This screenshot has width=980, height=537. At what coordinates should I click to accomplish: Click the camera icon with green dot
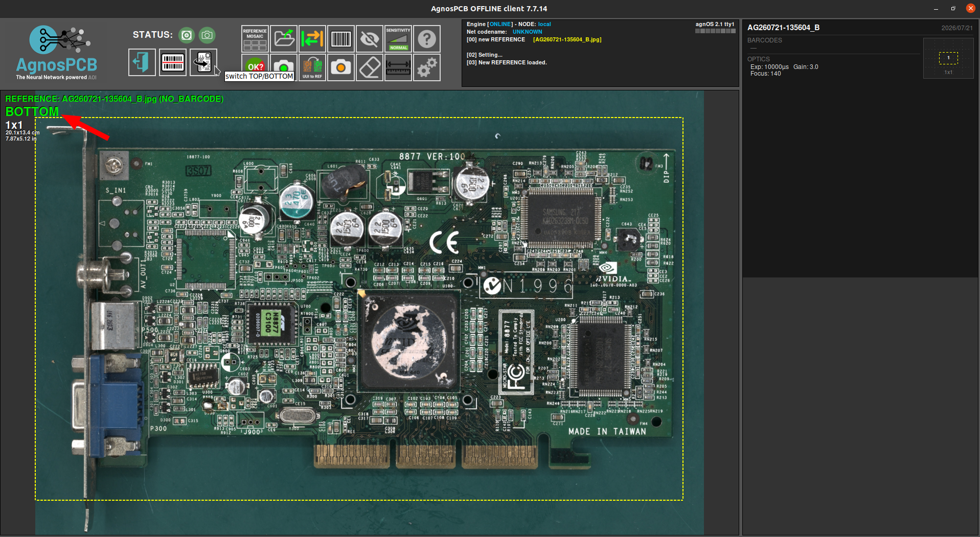click(283, 67)
